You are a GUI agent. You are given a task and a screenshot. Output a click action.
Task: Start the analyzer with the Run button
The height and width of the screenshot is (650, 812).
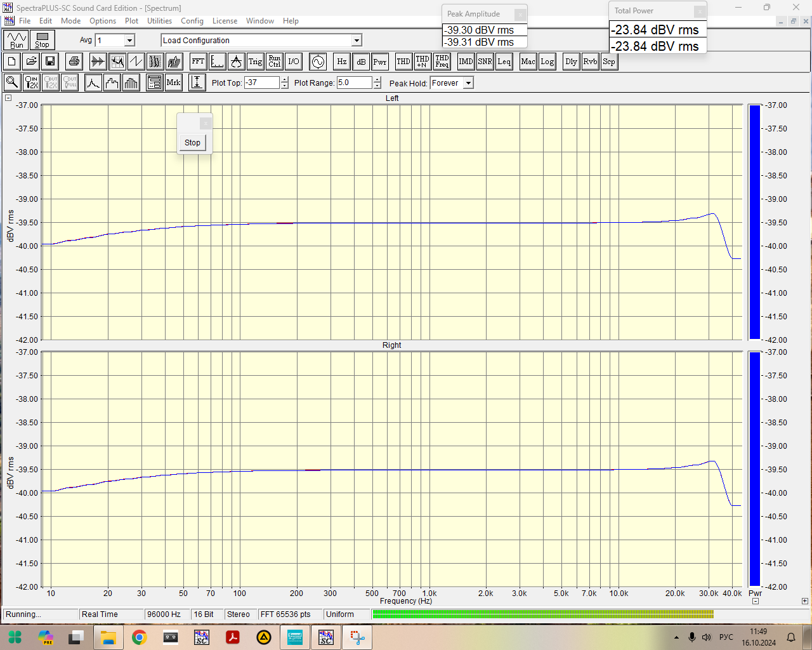16,40
